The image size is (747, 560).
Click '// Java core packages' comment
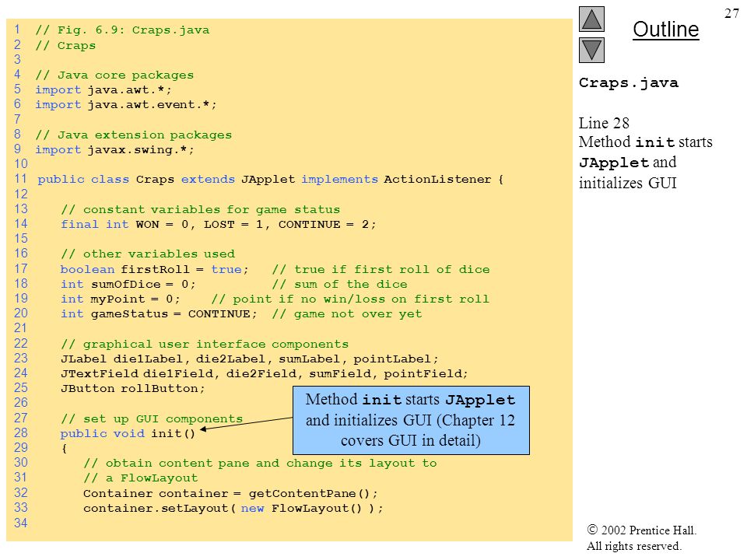(114, 75)
